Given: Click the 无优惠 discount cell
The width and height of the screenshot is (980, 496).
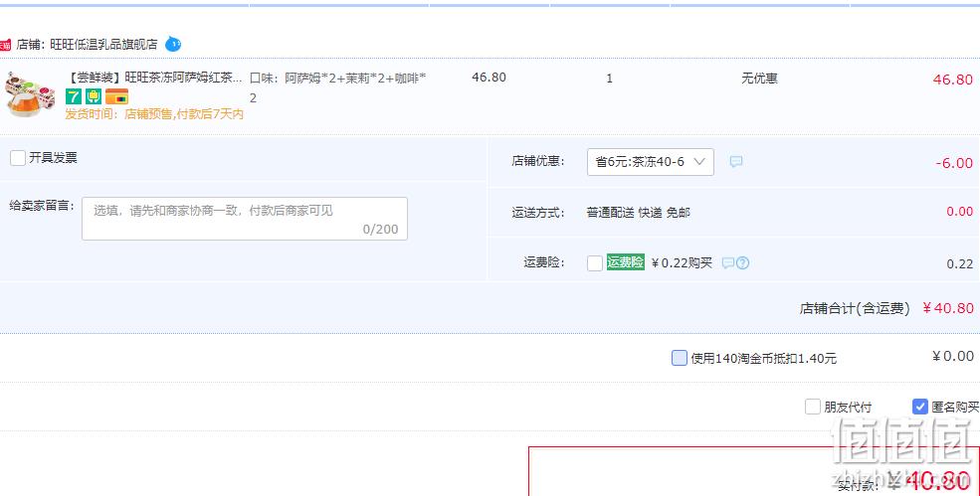Looking at the screenshot, I should (759, 79).
